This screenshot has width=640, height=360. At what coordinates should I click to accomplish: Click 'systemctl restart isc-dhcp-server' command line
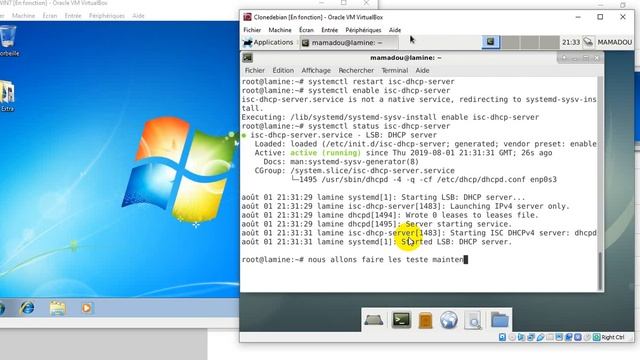[x=381, y=82]
